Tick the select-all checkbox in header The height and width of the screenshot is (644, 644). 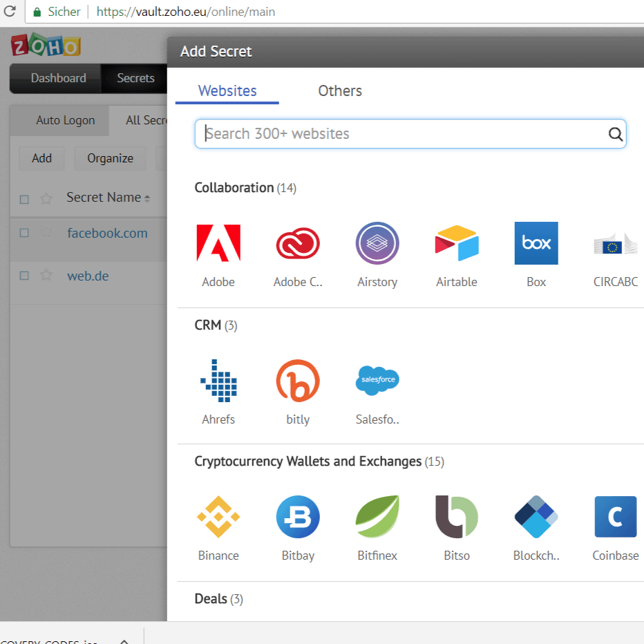click(24, 199)
